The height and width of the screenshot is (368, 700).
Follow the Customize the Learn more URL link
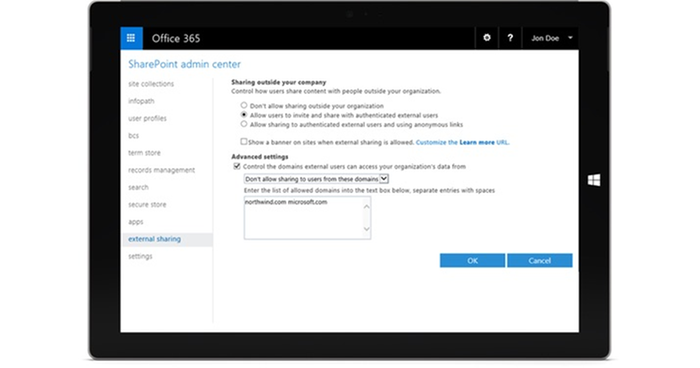pyautogui.click(x=462, y=142)
